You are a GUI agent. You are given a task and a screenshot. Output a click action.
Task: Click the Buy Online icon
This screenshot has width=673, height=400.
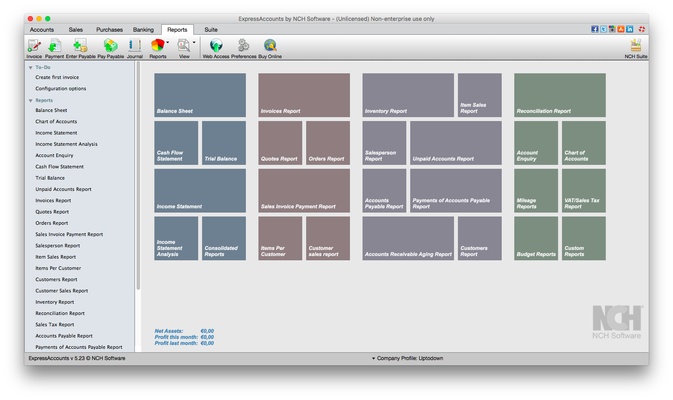(270, 47)
